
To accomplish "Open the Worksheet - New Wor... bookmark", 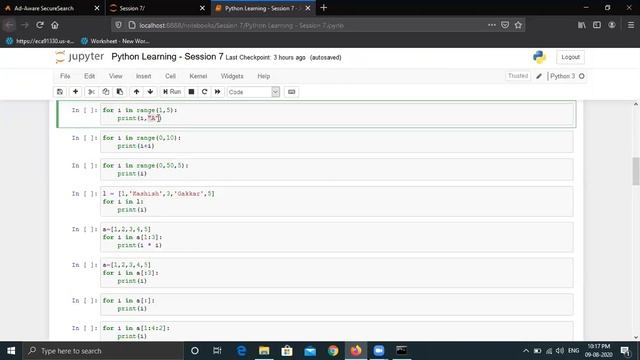I will tap(116, 41).
